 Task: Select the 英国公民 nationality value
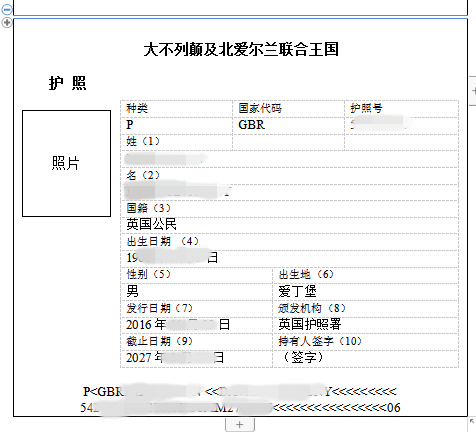pos(151,224)
